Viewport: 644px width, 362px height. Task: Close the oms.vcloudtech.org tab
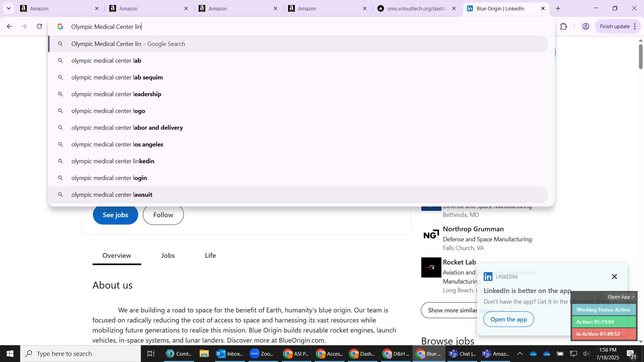point(454,8)
